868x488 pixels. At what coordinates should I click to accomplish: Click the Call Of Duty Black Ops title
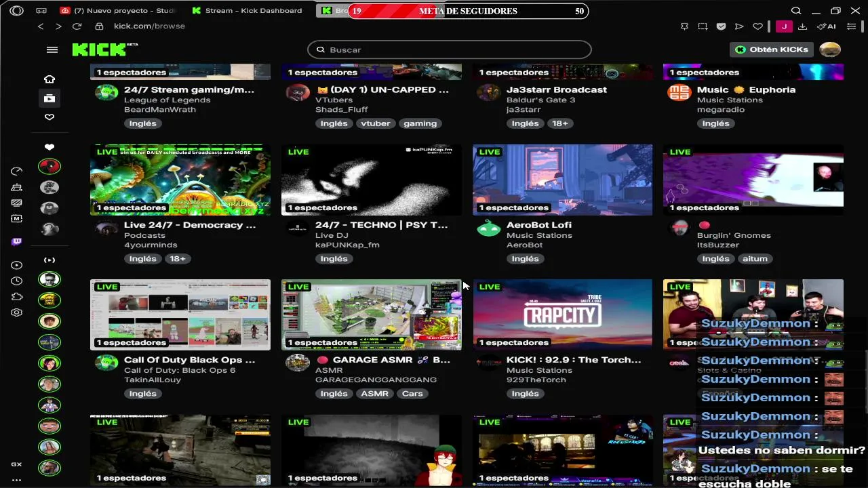190,360
